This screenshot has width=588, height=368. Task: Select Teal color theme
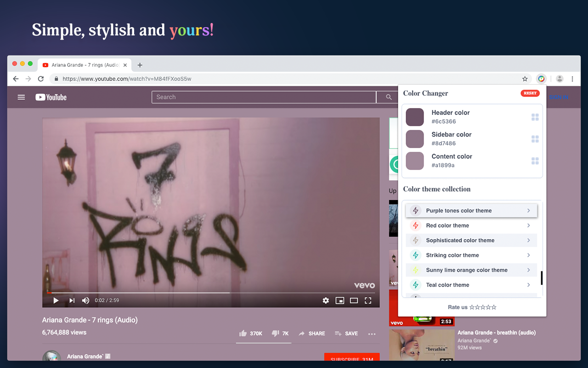coord(471,285)
